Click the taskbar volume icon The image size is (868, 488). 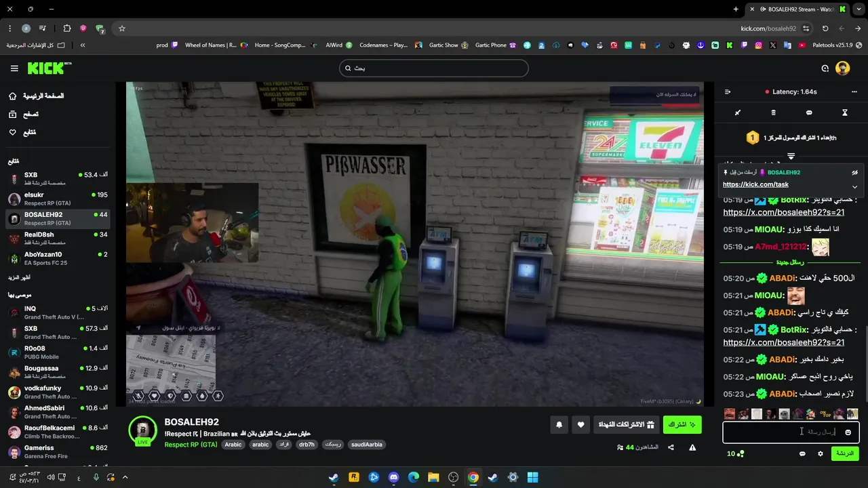tap(51, 477)
